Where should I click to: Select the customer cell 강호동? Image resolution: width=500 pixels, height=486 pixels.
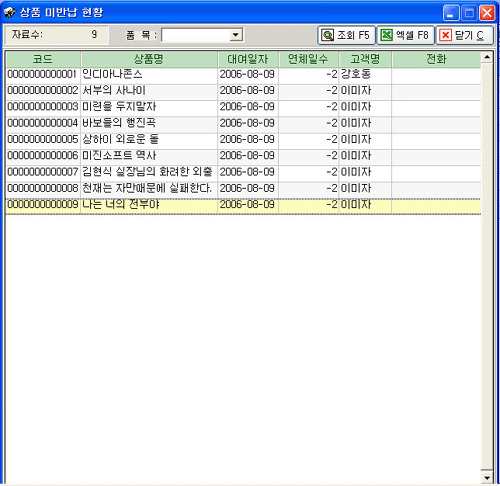pyautogui.click(x=365, y=74)
